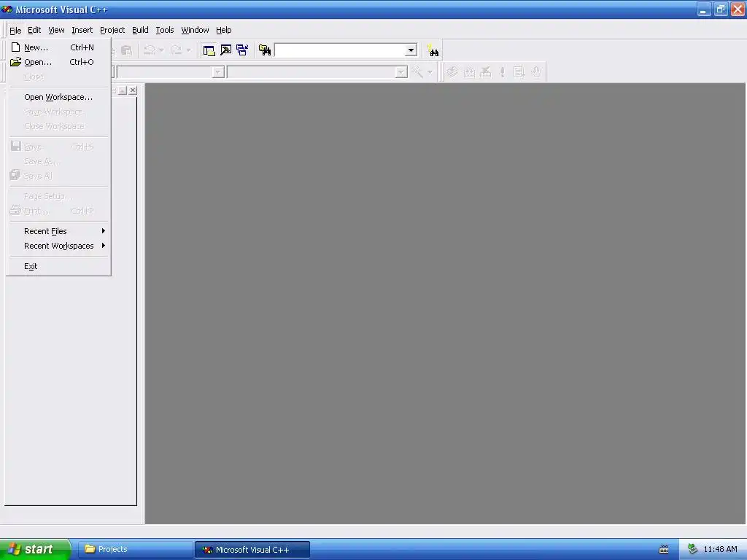Click the grayed Close Workspace entry
The image size is (747, 560).
tap(58, 126)
